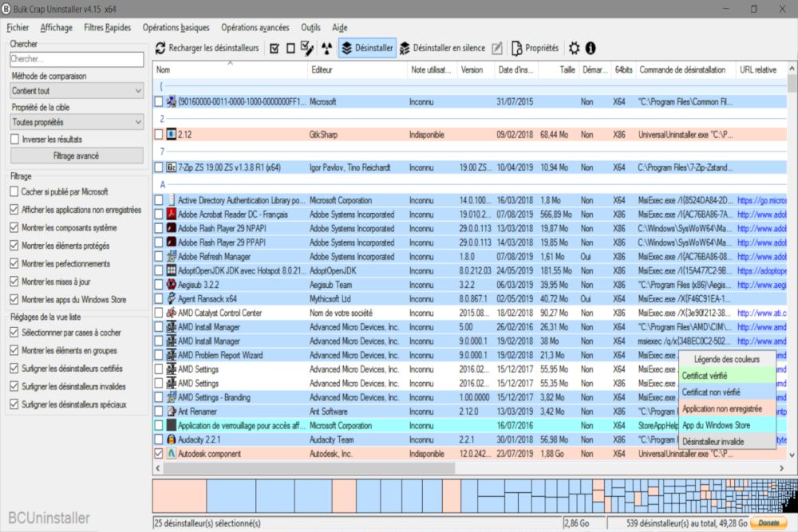Viewport: 798px width, 532px height.
Task: Uncheck Afficher les applications non enregistrées
Action: tap(14, 210)
